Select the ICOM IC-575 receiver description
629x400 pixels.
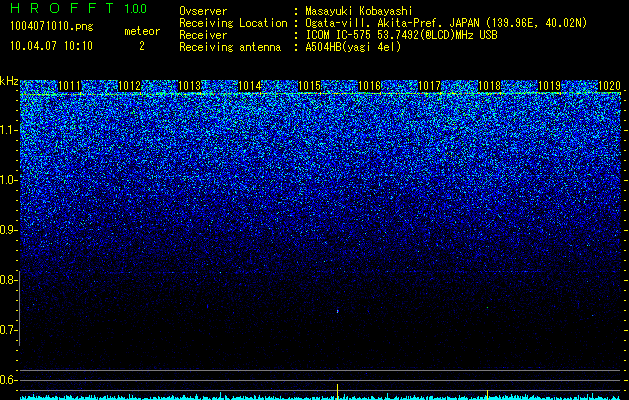click(x=401, y=35)
